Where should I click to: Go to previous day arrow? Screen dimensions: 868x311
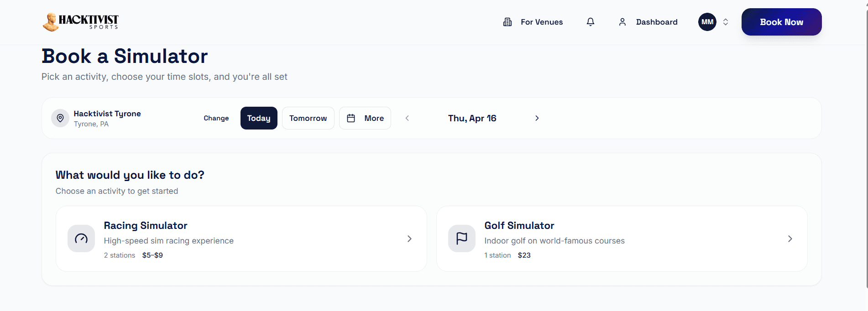(x=407, y=118)
